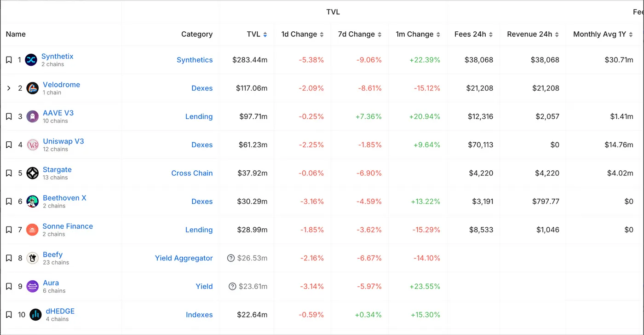
Task: Toggle bookmark for Beethoven X
Action: click(9, 202)
